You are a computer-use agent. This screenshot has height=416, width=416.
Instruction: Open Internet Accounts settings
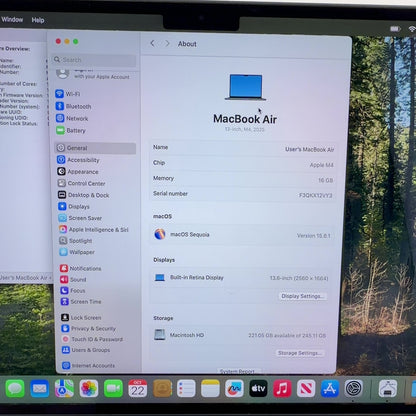coord(89,366)
